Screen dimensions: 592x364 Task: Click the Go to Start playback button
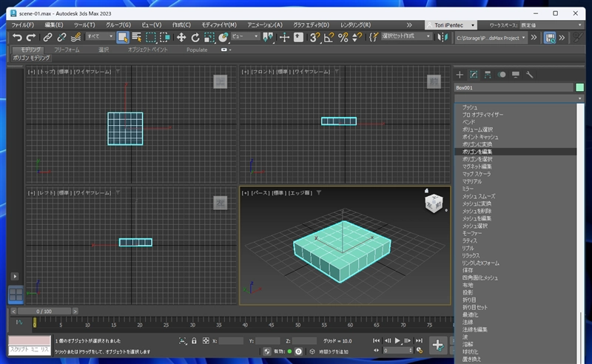tap(377, 340)
